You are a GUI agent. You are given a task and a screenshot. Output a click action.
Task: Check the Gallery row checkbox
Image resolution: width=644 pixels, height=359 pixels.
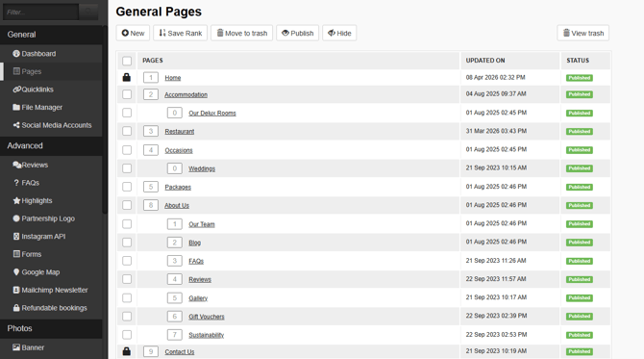(127, 297)
